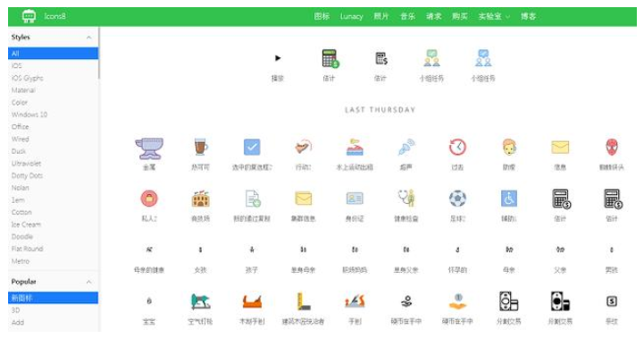The width and height of the screenshot is (644, 347).
Task: Select the teal air nail gun icon
Action: coord(200,301)
